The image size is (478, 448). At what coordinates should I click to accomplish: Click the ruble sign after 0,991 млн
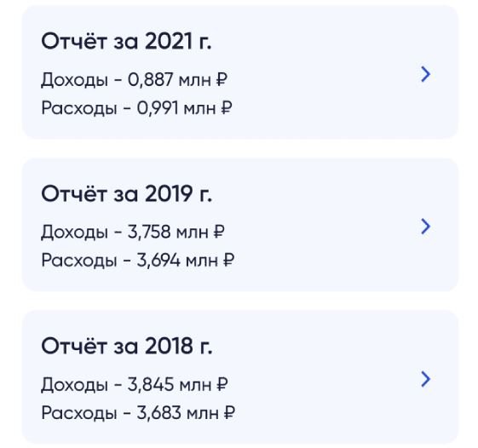pyautogui.click(x=226, y=107)
